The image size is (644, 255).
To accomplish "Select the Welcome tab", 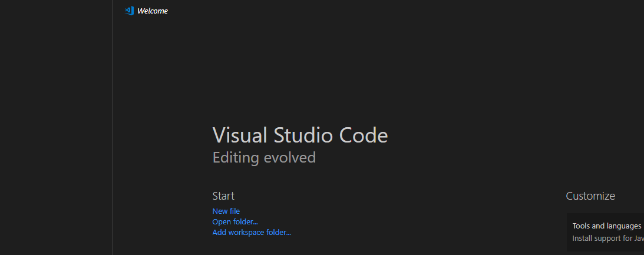I will pyautogui.click(x=147, y=11).
